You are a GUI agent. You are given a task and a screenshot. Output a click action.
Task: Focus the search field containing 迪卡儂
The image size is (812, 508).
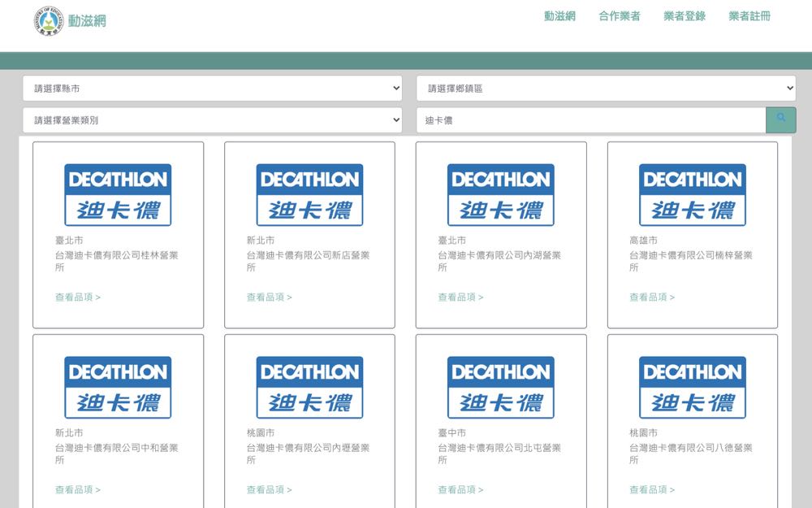click(x=591, y=120)
